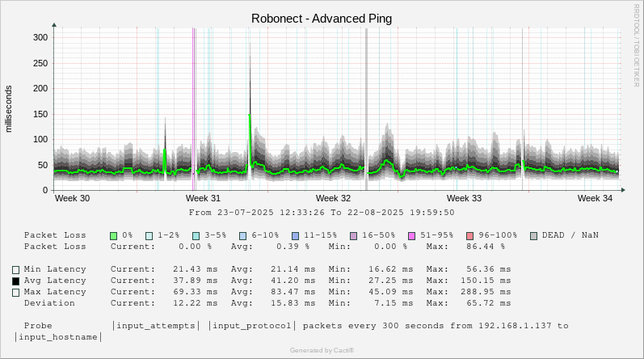Viewport: 644px width, 359px height.
Task: Click the 100 y-axis value
Action: click(40, 139)
